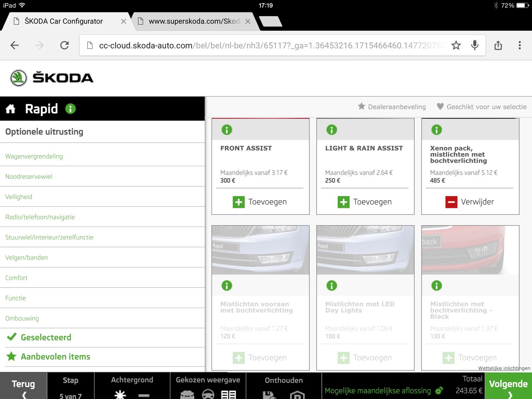Click the Dealeraanbeveling legend
Viewport: 532px width, 399px height.
[392, 107]
